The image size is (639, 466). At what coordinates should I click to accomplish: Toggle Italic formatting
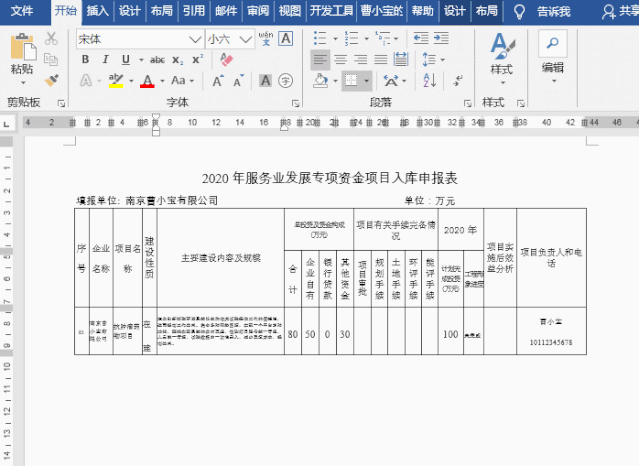pyautogui.click(x=103, y=59)
